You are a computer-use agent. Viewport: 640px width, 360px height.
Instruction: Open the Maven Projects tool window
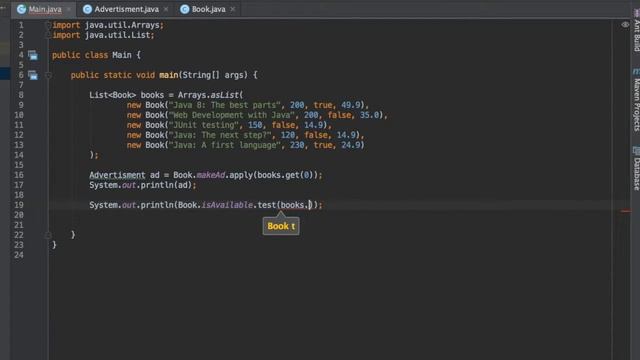636,100
